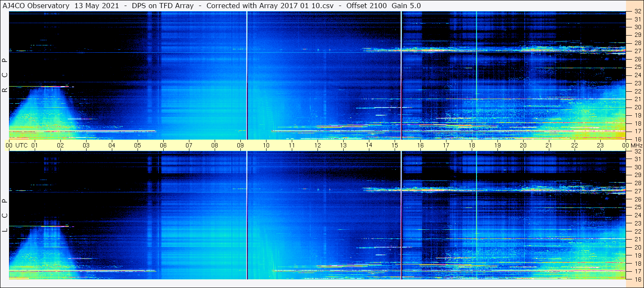
Task: Select the 18 UTC time label
Action: point(472,145)
